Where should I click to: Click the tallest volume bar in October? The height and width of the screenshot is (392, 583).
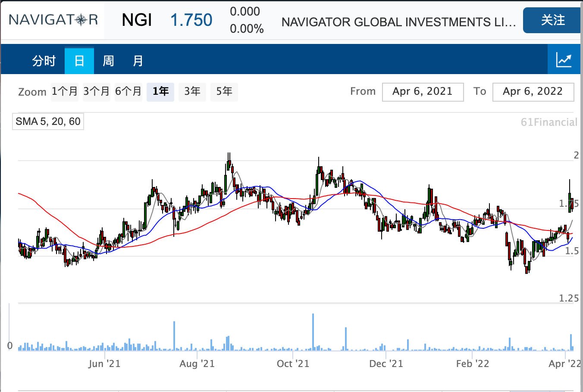click(x=313, y=332)
